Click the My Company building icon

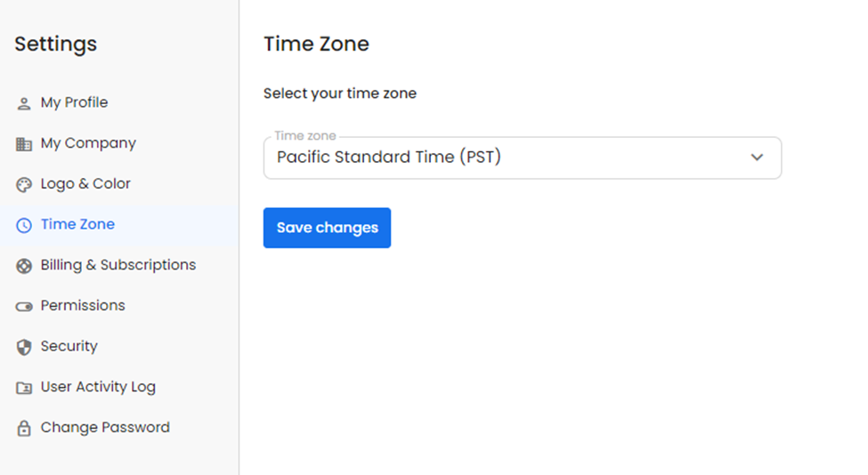tap(24, 144)
